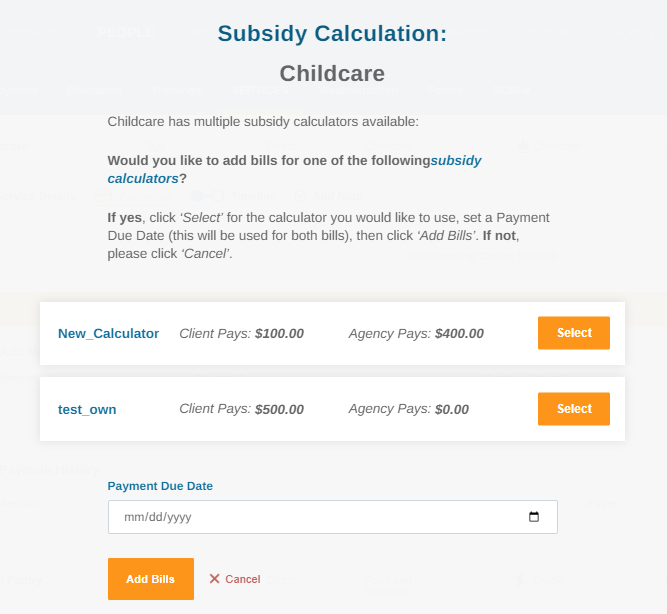667x614 pixels.
Task: Click the faded Payments card icon
Action: (x=103, y=196)
